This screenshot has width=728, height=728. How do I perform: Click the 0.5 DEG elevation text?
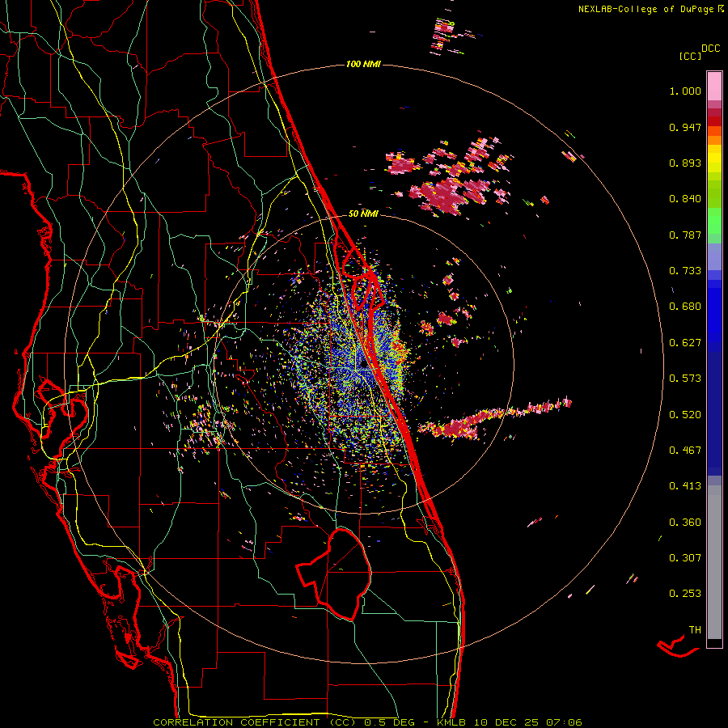click(x=392, y=722)
